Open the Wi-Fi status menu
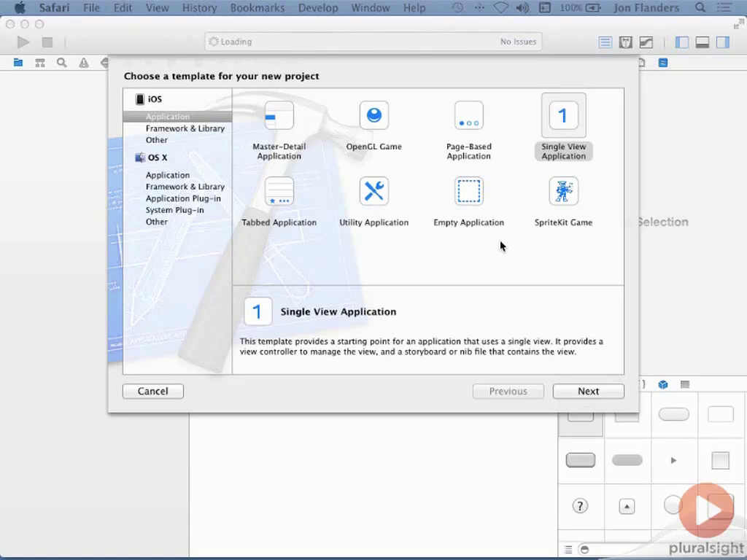This screenshot has height=560, width=747. coord(501,7)
